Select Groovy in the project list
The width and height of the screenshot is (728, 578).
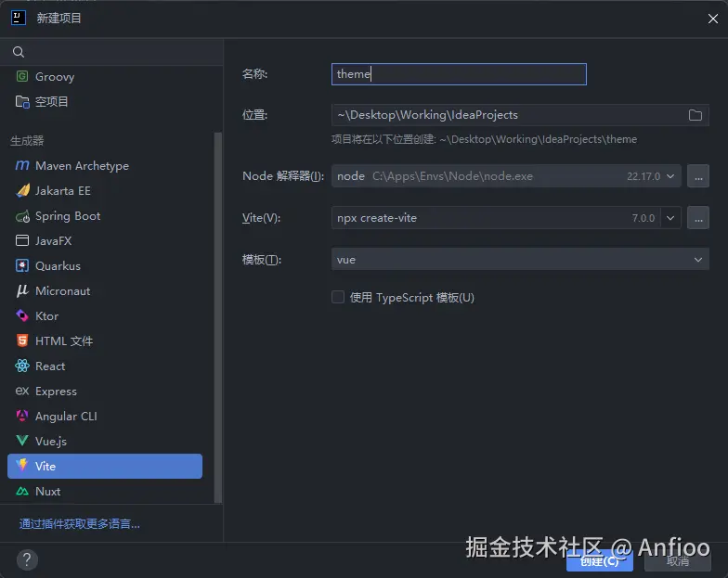click(55, 76)
